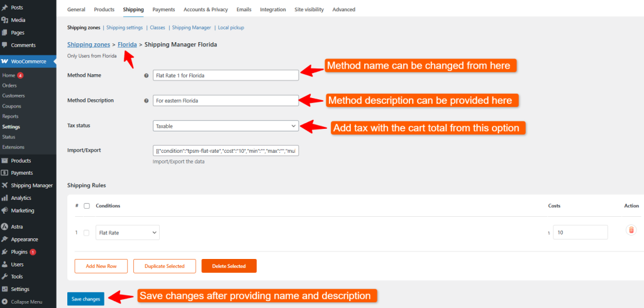Viewport: 644px width, 308px height.
Task: Expand the Tax status dropdown
Action: pos(226,126)
